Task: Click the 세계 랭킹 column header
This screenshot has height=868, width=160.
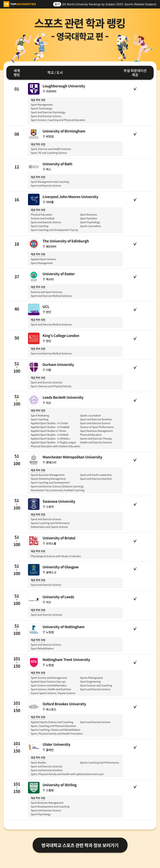Action: (16, 73)
